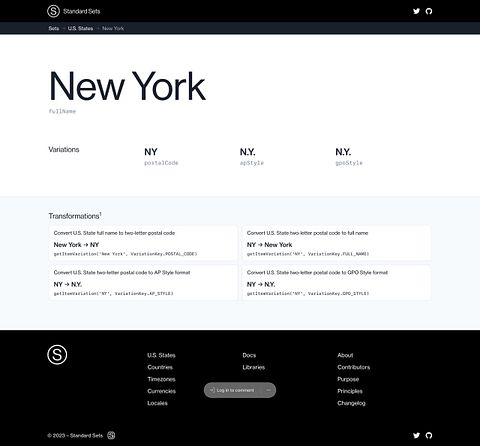Go to Sets breadcrumb link
Screen dimensions: 480x446
(x=54, y=28)
